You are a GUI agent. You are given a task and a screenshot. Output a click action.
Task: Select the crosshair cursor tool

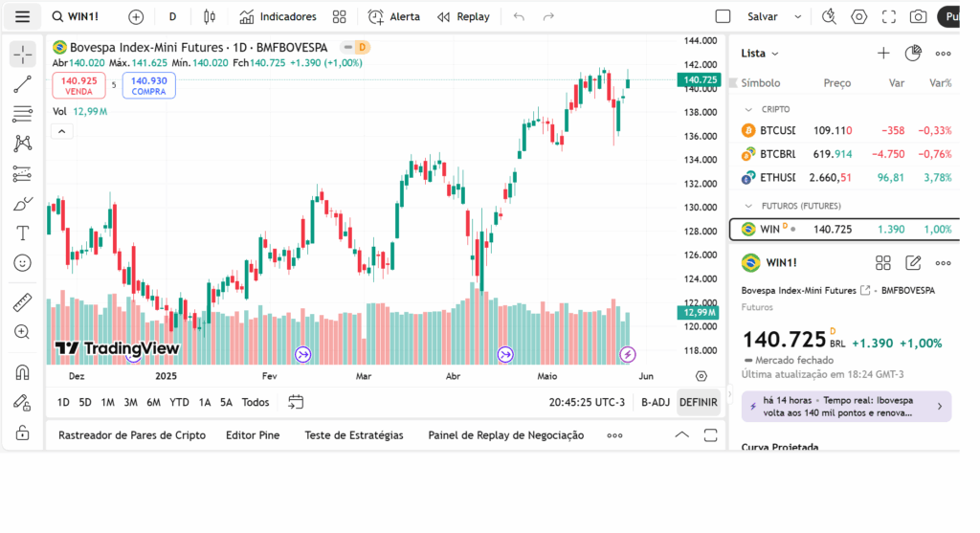pyautogui.click(x=23, y=55)
